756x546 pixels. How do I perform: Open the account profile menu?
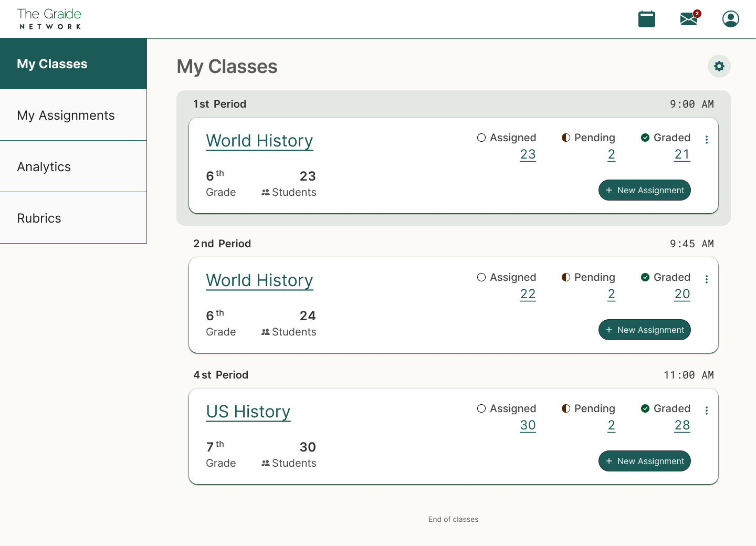(730, 19)
